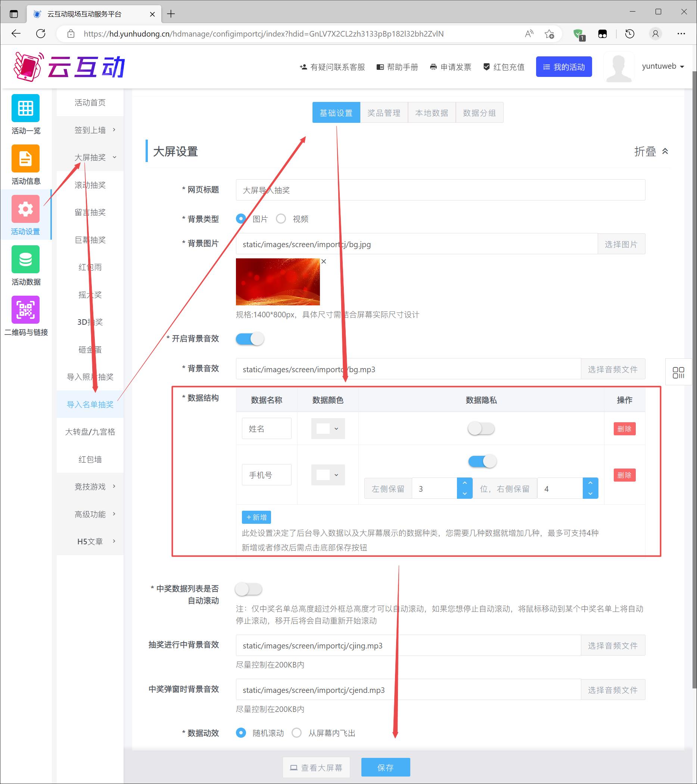The image size is (697, 784).
Task: Collapse the 大屏设置 section with 折叠
Action: (x=651, y=152)
